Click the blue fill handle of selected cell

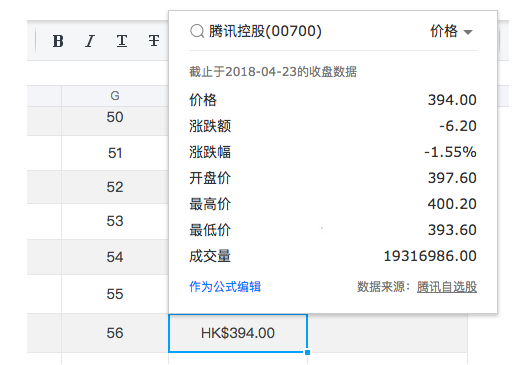307,352
